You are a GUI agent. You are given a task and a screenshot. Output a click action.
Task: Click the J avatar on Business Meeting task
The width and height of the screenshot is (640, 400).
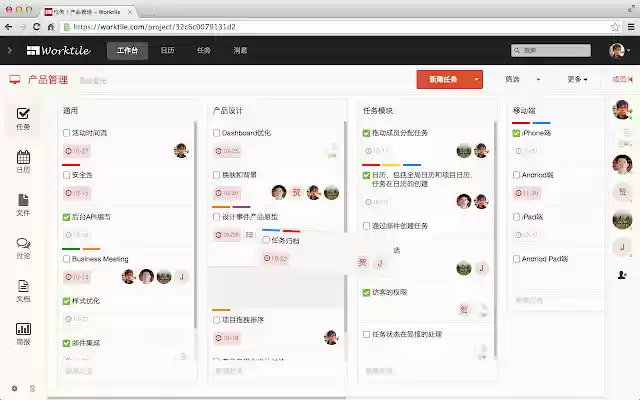pos(182,277)
